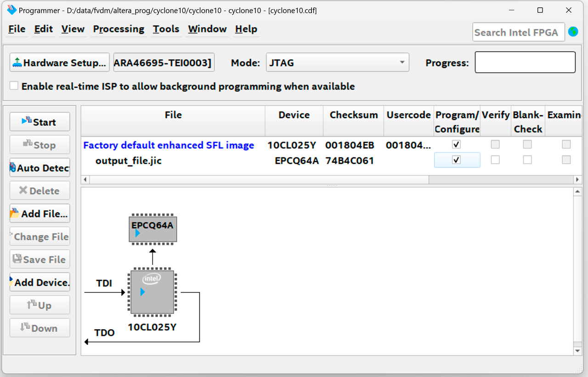Click the diagram pane scroll up arrow

[x=577, y=191]
